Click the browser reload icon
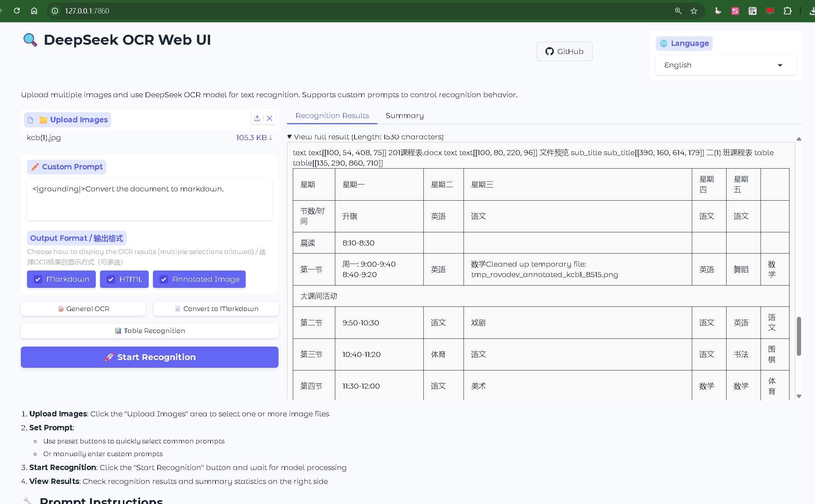The image size is (815, 504). pos(17,11)
